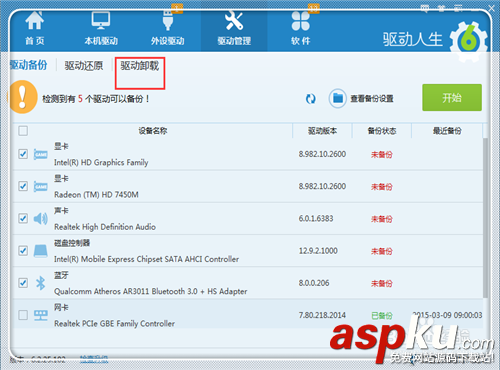Click version 6.0.1.6383 cell
The height and width of the screenshot is (370, 500).
point(316,218)
